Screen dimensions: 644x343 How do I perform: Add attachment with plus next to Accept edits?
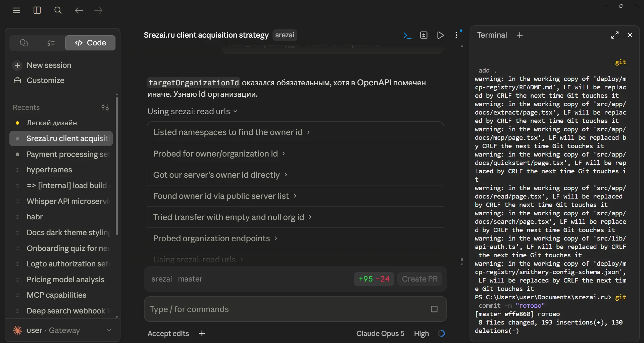point(202,334)
